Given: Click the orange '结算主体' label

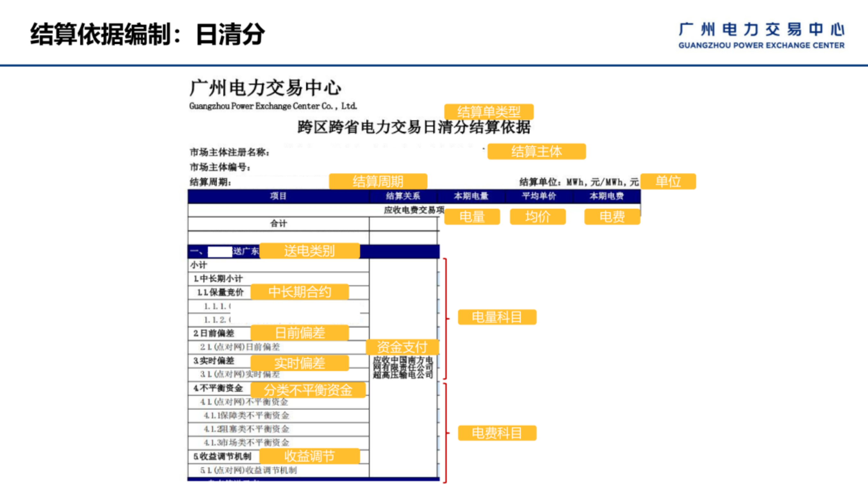Looking at the screenshot, I should click(x=537, y=152).
